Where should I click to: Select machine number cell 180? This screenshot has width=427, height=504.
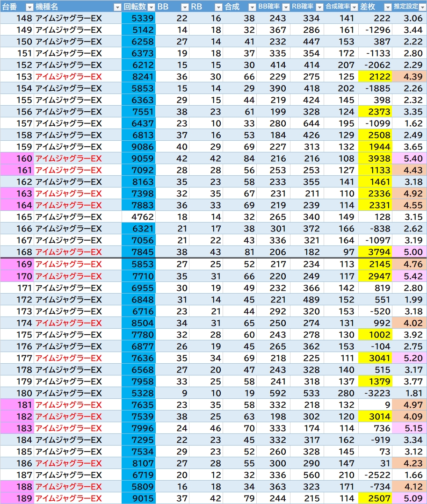coord(17,393)
